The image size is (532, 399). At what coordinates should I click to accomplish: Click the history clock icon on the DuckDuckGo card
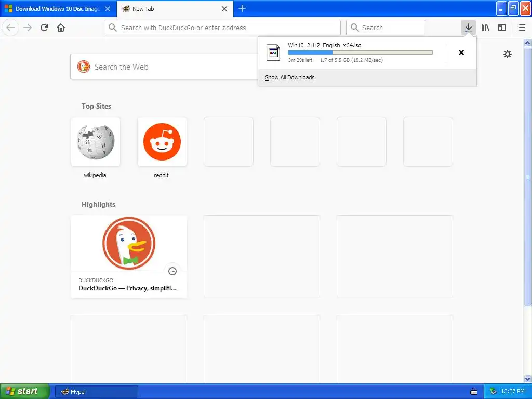[172, 271]
